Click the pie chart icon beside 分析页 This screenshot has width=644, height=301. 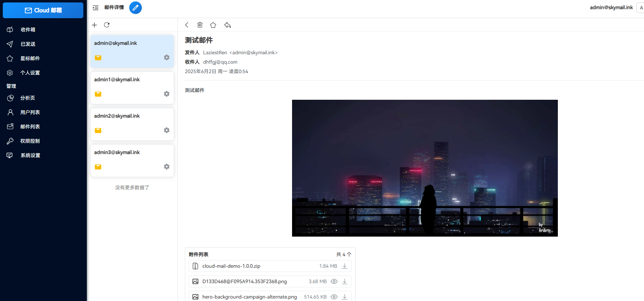pos(10,98)
